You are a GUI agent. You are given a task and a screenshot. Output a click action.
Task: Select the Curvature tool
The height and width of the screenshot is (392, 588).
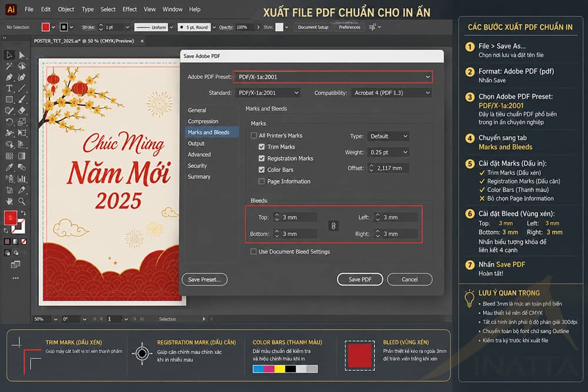[22, 78]
